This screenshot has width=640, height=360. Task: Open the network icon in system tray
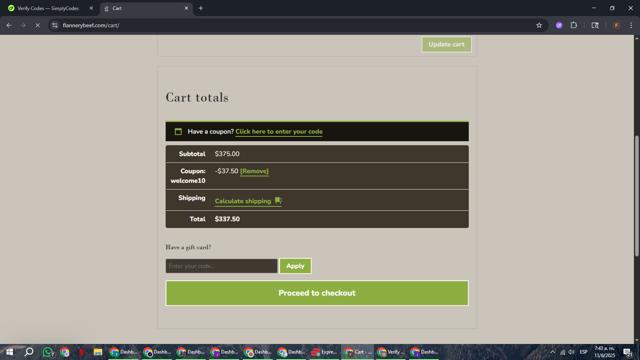[x=562, y=352]
